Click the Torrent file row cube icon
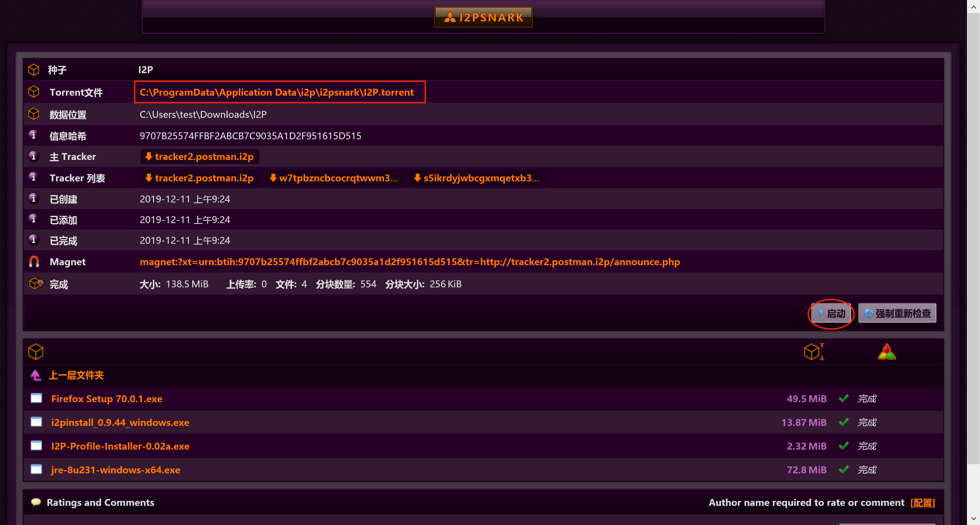Viewport: 980px width, 525px height. pyautogui.click(x=34, y=92)
